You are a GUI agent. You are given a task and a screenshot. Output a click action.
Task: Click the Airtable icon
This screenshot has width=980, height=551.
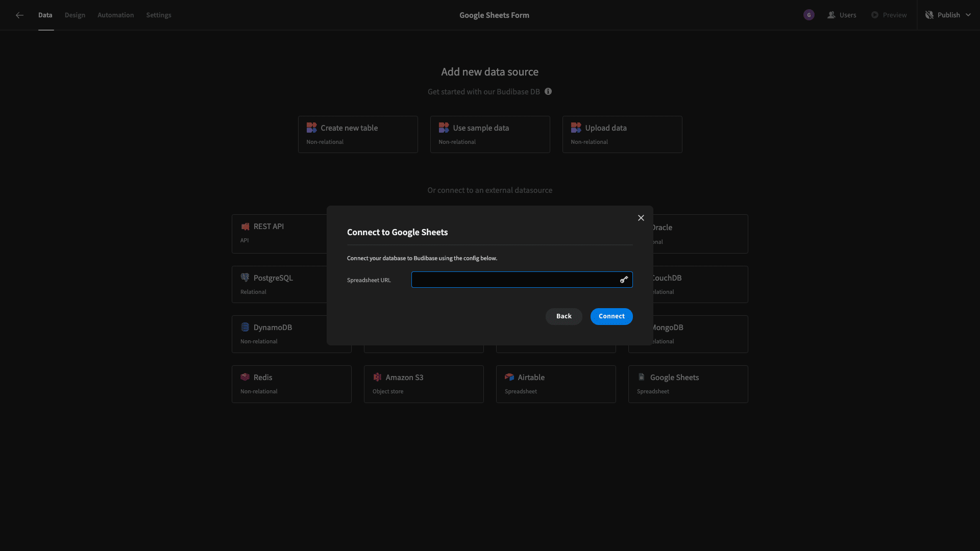coord(509,377)
